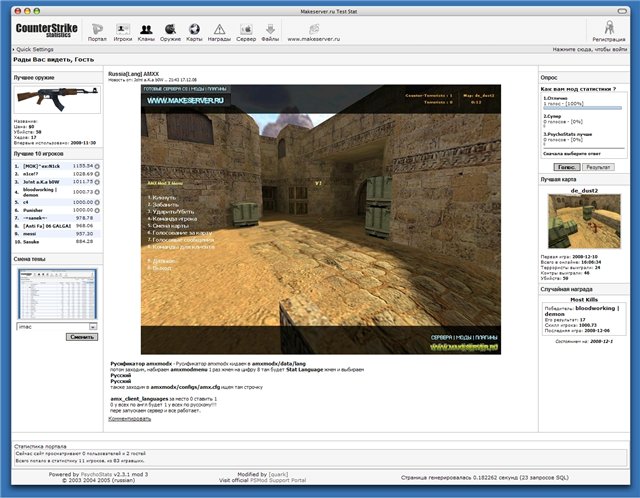Expand the Quick Settings bar
This screenshot has width=640, height=498.
[x=33, y=49]
